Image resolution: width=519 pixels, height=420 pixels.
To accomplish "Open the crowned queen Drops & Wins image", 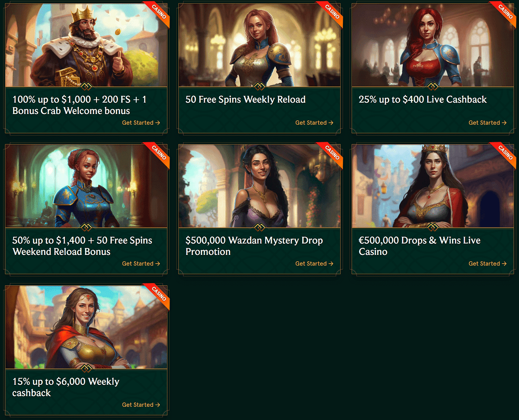I will pos(433,186).
